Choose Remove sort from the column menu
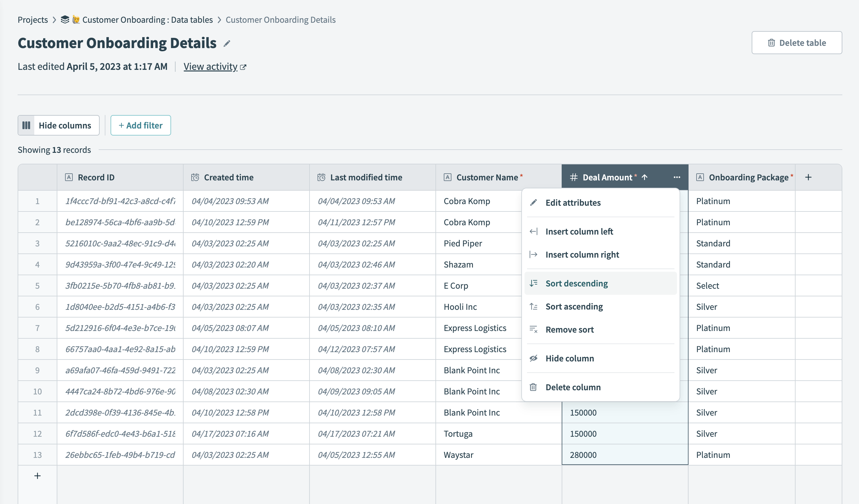This screenshot has width=859, height=504. [569, 329]
